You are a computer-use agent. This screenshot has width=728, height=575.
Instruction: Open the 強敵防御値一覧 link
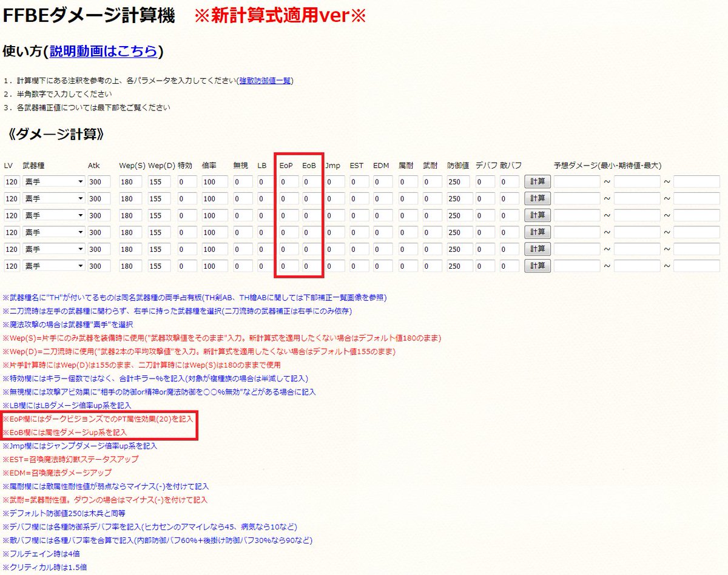pyautogui.click(x=265, y=81)
